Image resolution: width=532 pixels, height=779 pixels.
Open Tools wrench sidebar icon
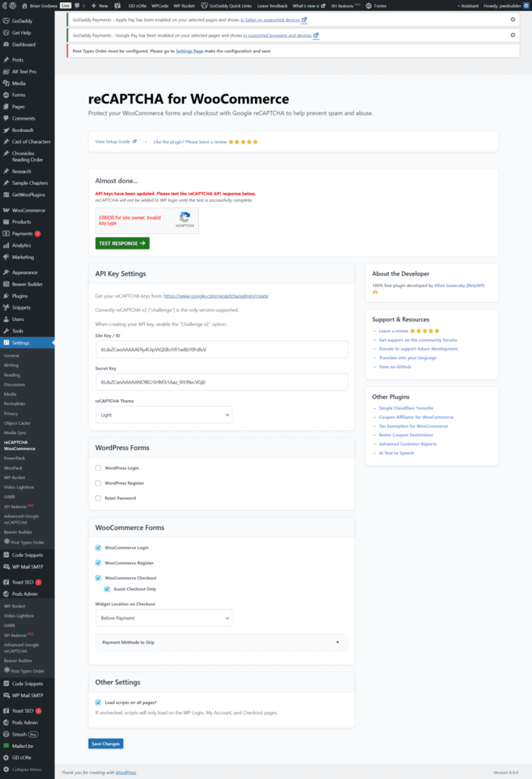coord(6,331)
